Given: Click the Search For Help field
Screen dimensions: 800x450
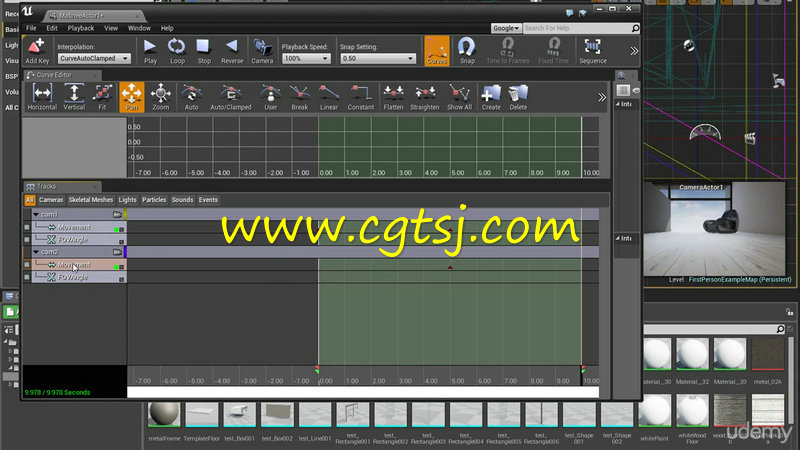Looking at the screenshot, I should 577,28.
